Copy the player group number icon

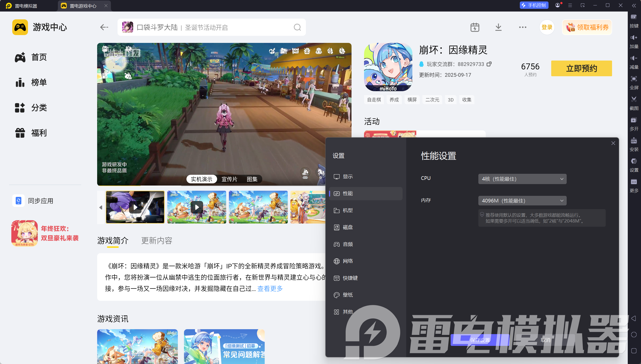489,64
